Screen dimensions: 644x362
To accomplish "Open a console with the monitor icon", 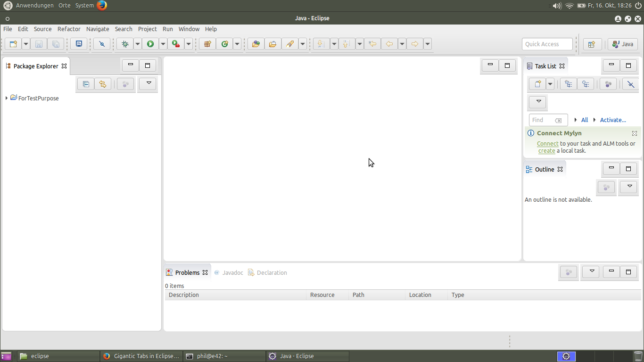I will click(x=79, y=44).
